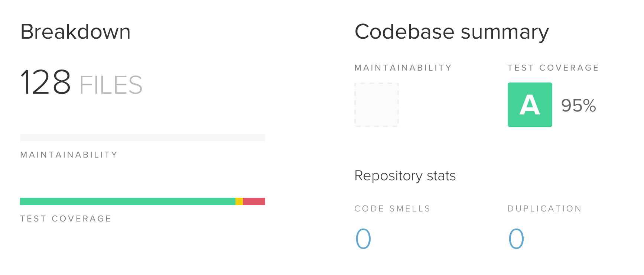This screenshot has height=275, width=644.
Task: Expand the Maintainability breakdown section
Action: 69,155
